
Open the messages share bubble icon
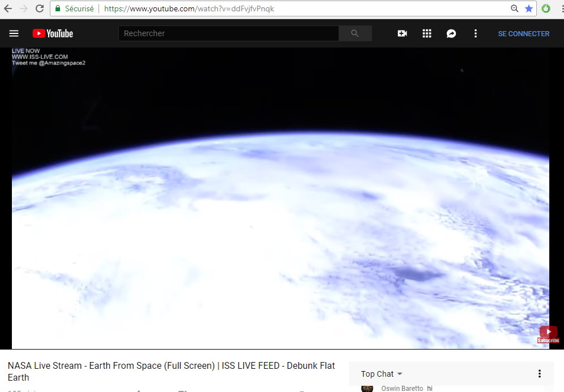pos(451,33)
